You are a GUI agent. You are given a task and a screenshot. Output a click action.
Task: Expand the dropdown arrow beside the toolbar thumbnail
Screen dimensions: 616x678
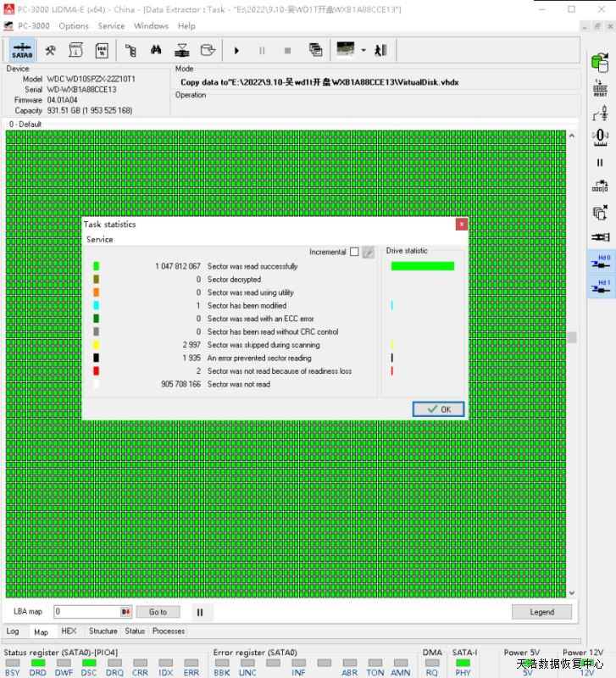pos(363,50)
